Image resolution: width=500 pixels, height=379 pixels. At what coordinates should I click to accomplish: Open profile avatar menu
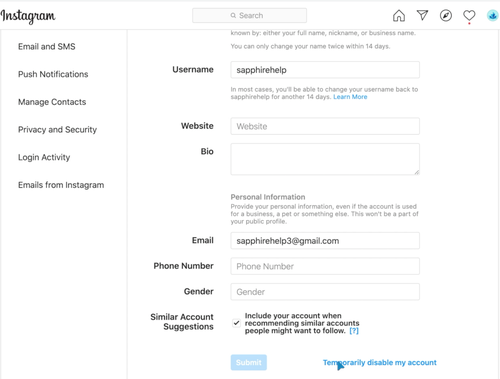[x=492, y=15]
